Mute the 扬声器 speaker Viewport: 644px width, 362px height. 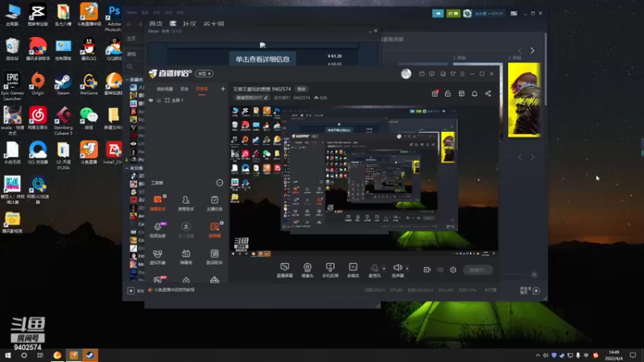pyautogui.click(x=398, y=270)
